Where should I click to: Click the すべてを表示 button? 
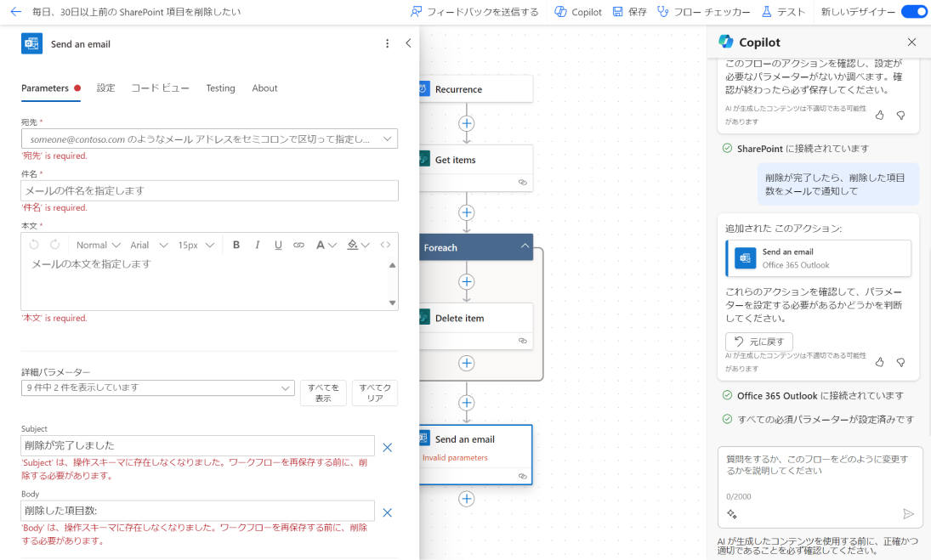click(x=323, y=393)
